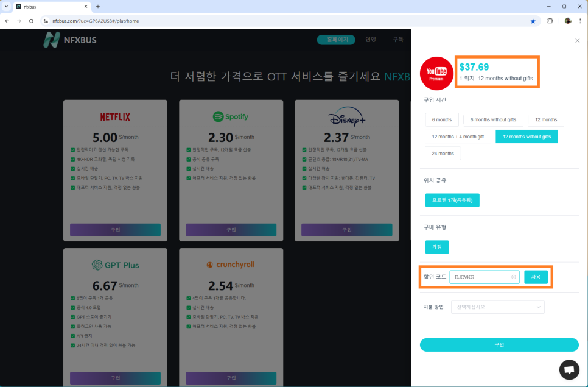
Task: Select 프로필 1개(공유됨) sharing option
Action: 452,200
